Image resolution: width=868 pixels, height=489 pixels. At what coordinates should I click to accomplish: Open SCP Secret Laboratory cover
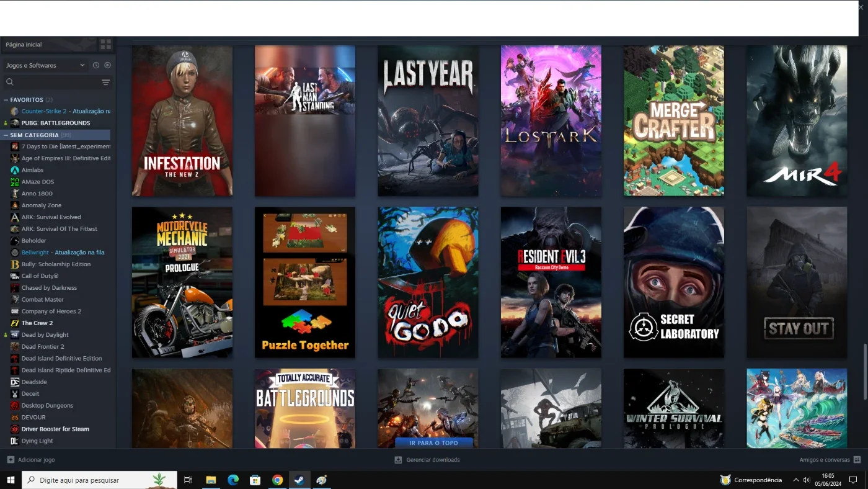click(x=674, y=282)
